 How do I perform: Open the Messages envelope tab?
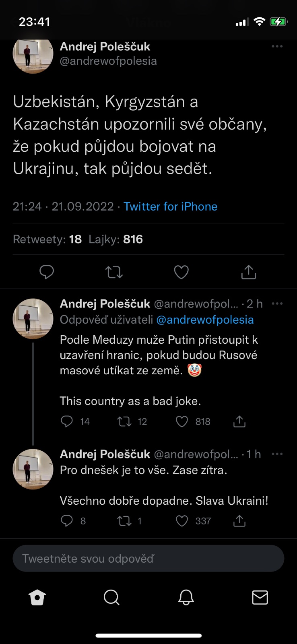260,598
